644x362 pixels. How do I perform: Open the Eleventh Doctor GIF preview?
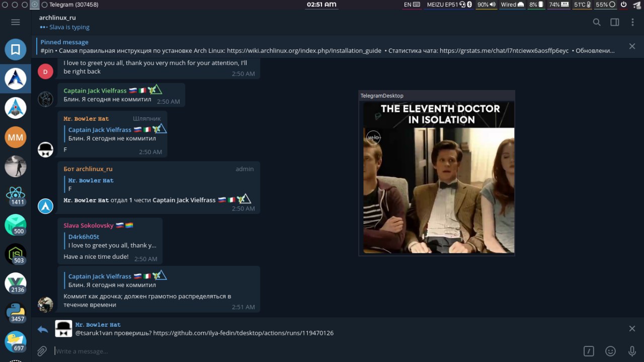[x=439, y=177]
